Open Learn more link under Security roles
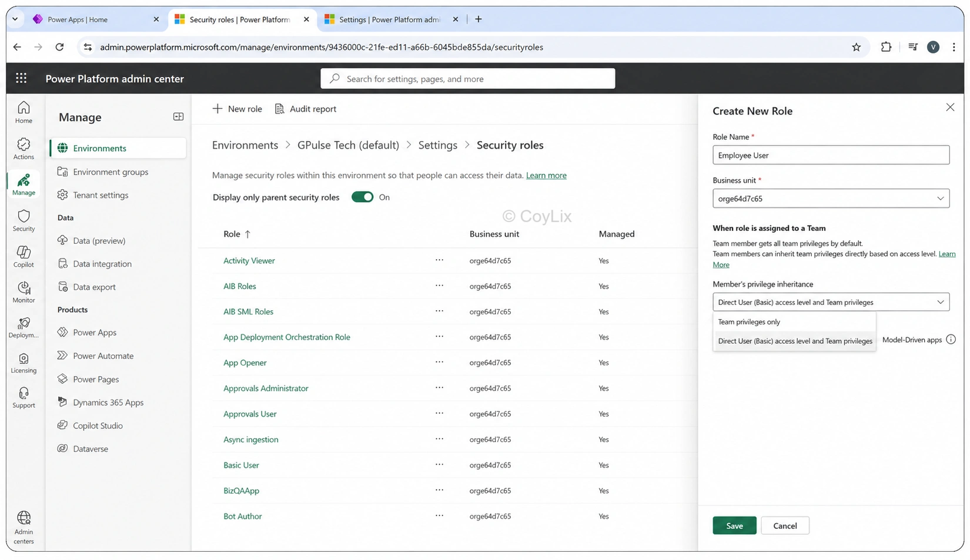The height and width of the screenshot is (560, 970). click(x=546, y=175)
